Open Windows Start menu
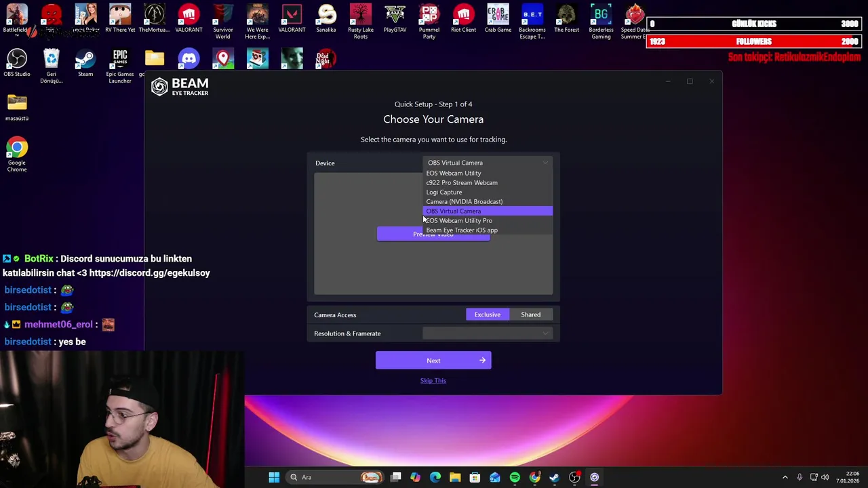This screenshot has width=868, height=488. coord(274,477)
